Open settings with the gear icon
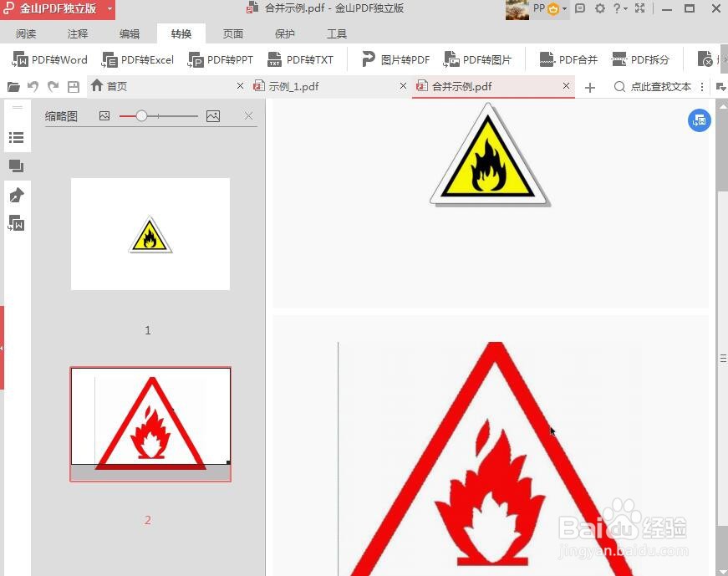Image resolution: width=728 pixels, height=576 pixels. [600, 8]
